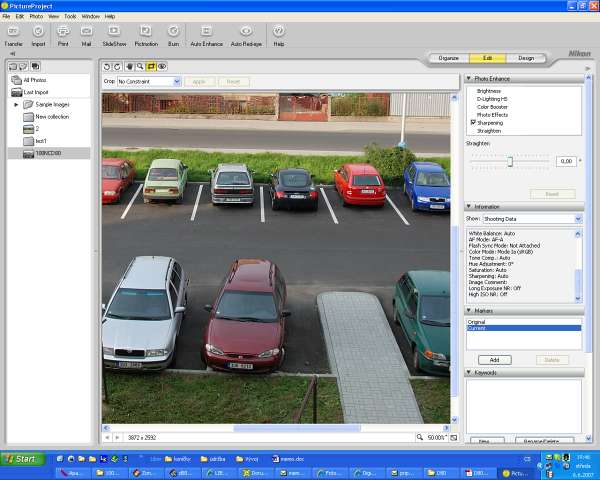Switch to the Organize tab

(449, 58)
